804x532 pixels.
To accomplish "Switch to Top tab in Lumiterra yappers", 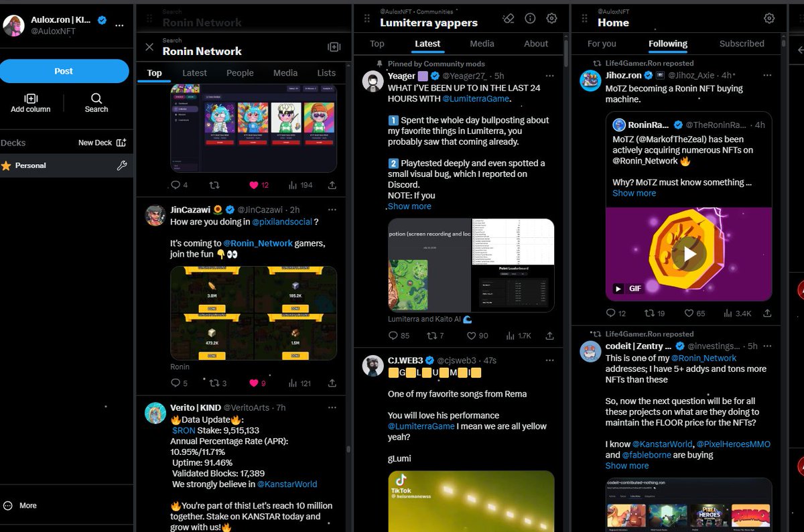I will click(x=377, y=44).
